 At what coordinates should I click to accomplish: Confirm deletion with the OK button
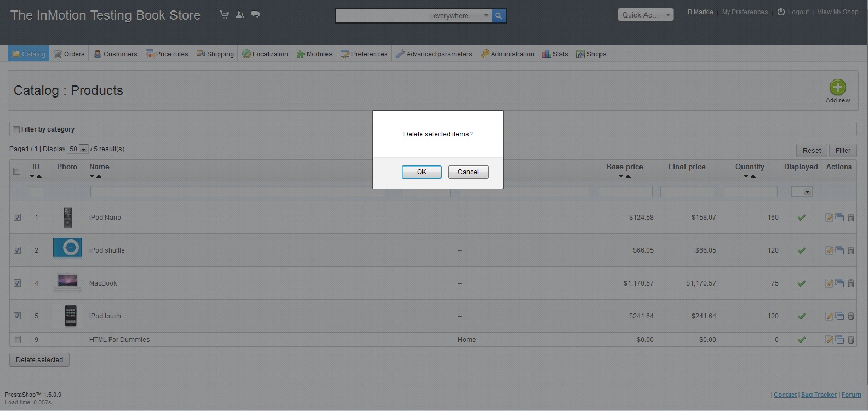point(421,172)
